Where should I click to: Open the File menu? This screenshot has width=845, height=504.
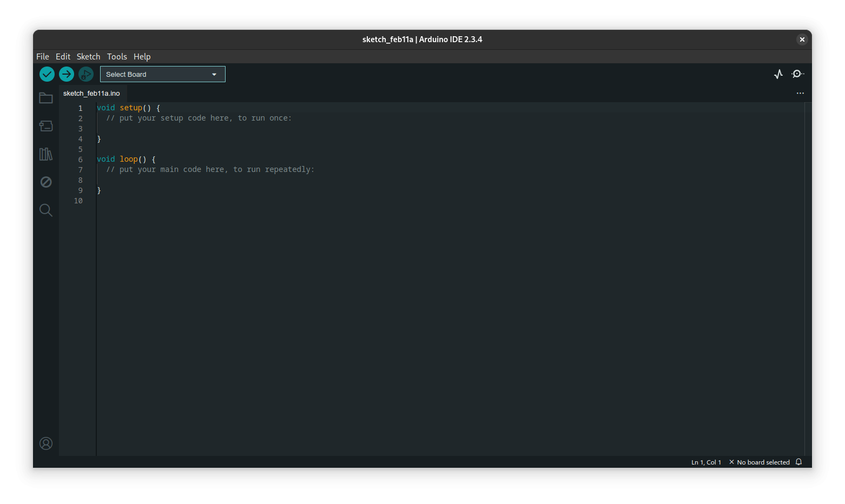pyautogui.click(x=43, y=56)
